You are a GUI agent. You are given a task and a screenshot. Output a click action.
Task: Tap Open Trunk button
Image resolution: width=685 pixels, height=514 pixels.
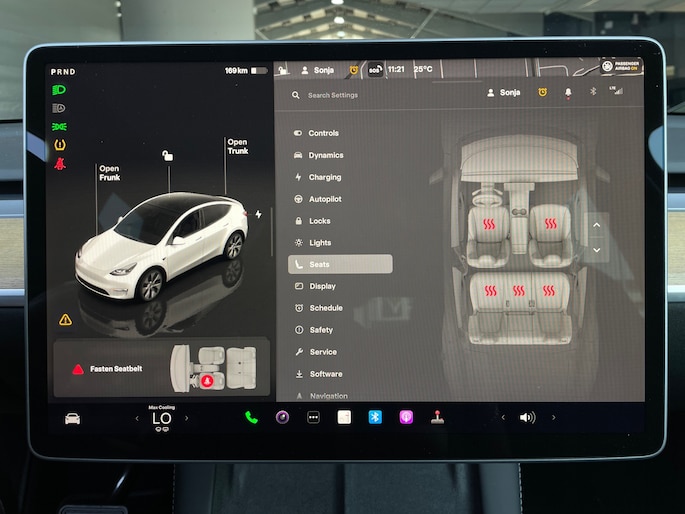(238, 146)
